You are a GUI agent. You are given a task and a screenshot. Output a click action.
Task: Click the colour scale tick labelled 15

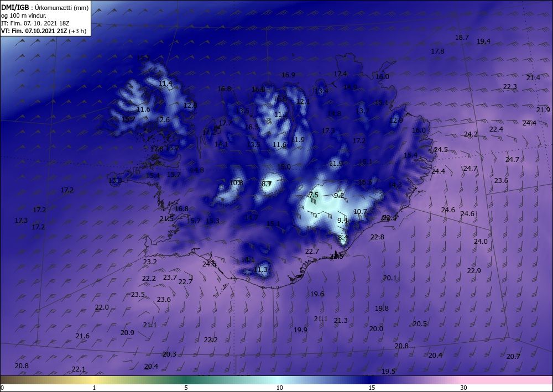[372, 388]
